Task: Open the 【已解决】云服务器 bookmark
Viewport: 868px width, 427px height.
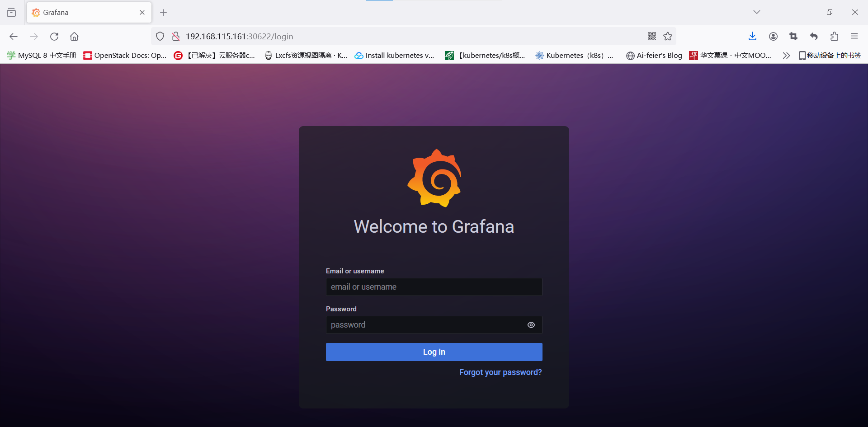Action: (215, 56)
